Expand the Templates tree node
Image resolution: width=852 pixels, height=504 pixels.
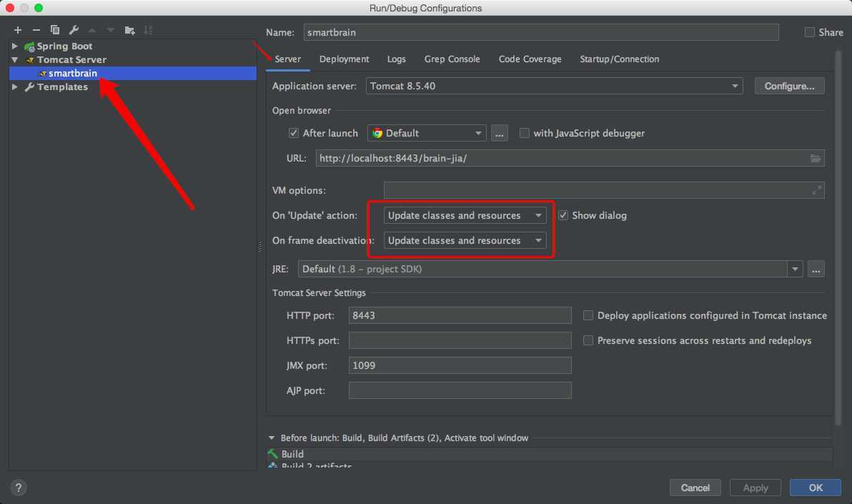(15, 87)
